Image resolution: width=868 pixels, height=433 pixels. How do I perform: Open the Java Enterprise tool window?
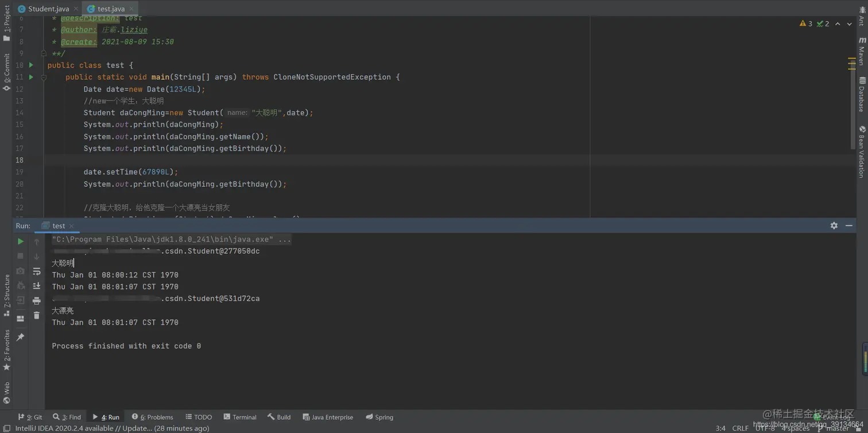(328, 417)
